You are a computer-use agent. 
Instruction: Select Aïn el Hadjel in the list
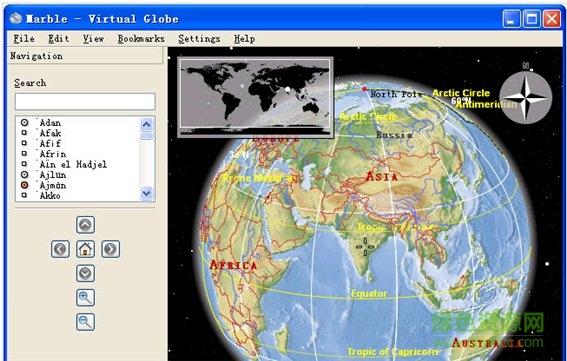pos(73,165)
